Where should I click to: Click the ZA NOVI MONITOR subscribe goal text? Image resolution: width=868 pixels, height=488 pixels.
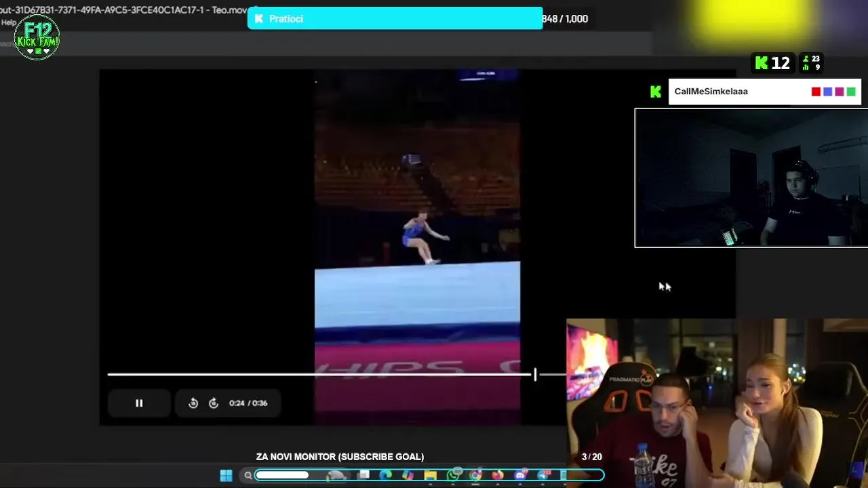coord(340,457)
